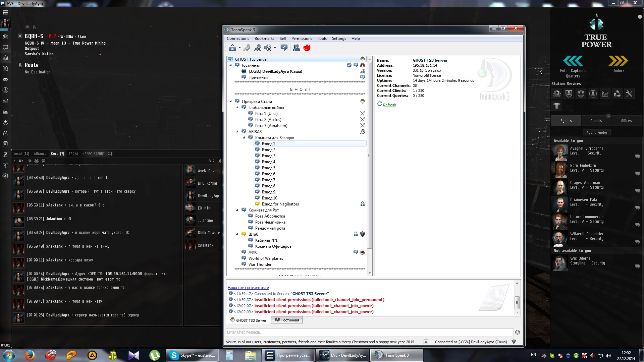Open speaker mute dropdown arrow in toolbar
Viewport: 644px width, 362px height.
coord(275,48)
